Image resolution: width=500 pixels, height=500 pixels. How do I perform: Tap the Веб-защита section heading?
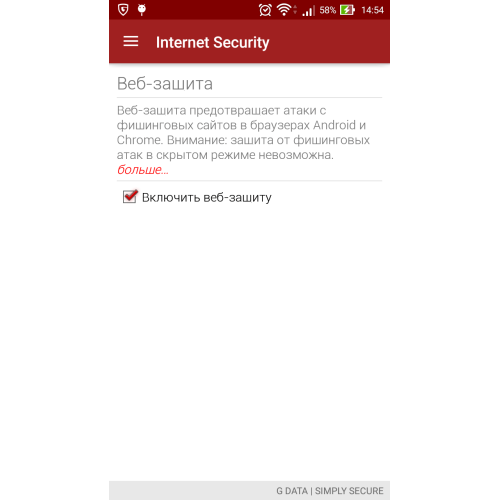tap(165, 83)
